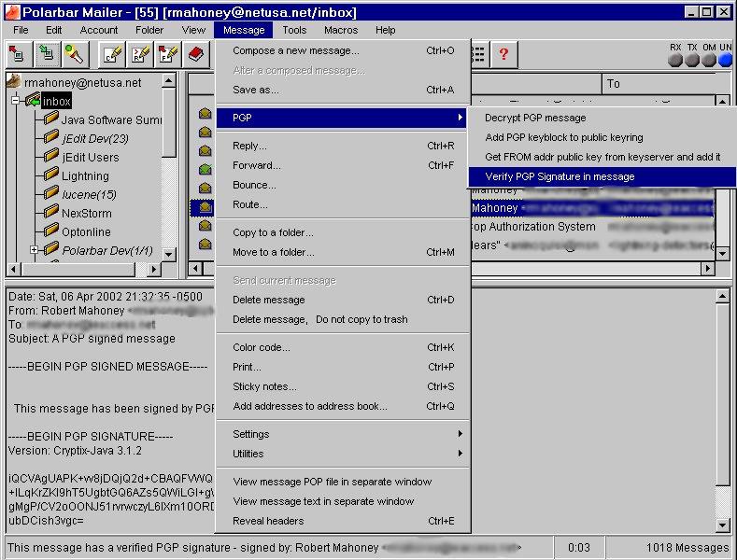Image resolution: width=737 pixels, height=560 pixels.
Task: Click the compose message pencil icon
Action: 112,54
